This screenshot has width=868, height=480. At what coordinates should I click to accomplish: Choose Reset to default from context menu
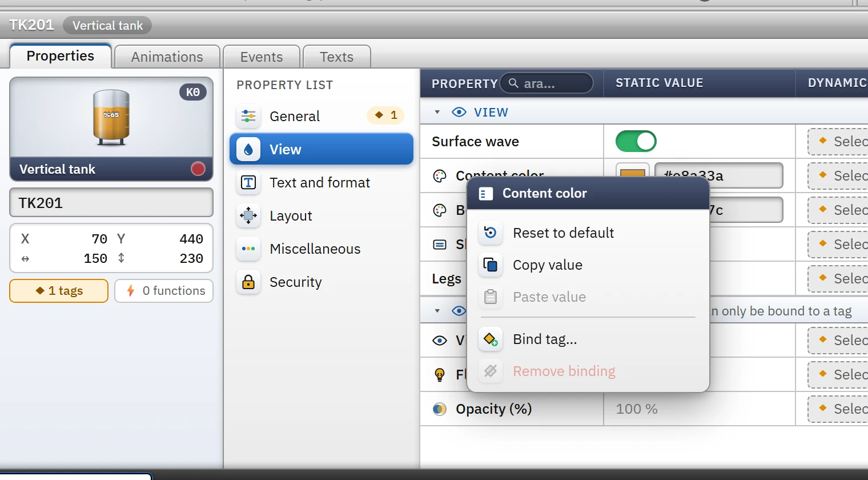pos(588,233)
